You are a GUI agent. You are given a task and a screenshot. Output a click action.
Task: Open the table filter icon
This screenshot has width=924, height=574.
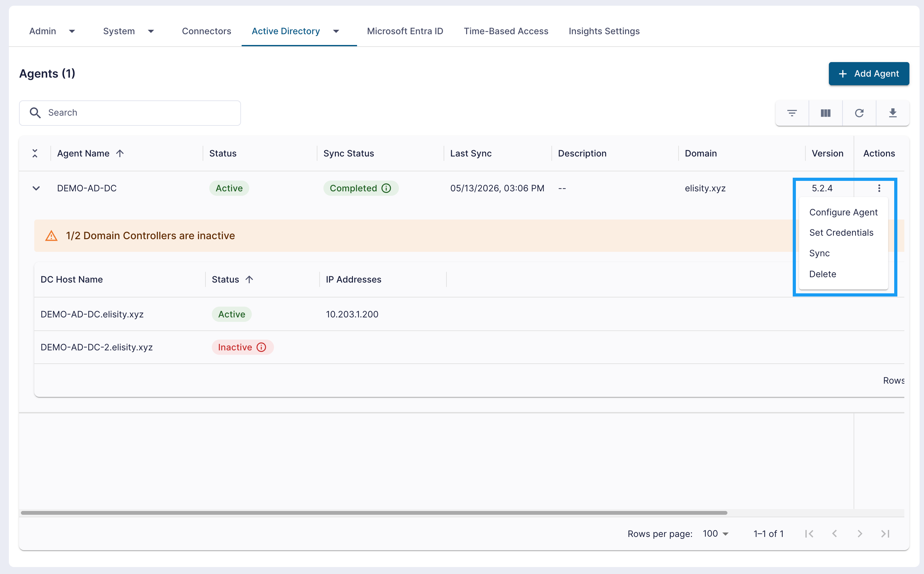tap(792, 113)
